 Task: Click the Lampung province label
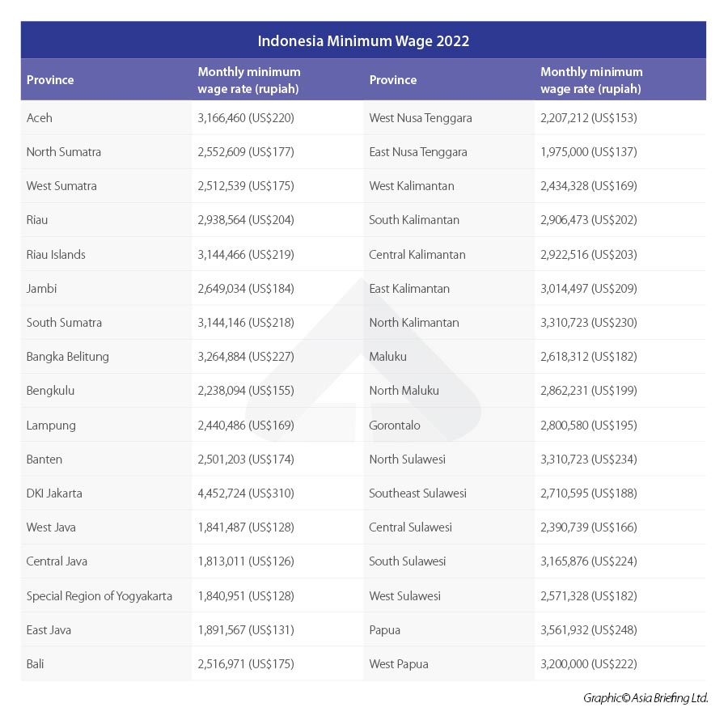(50, 426)
